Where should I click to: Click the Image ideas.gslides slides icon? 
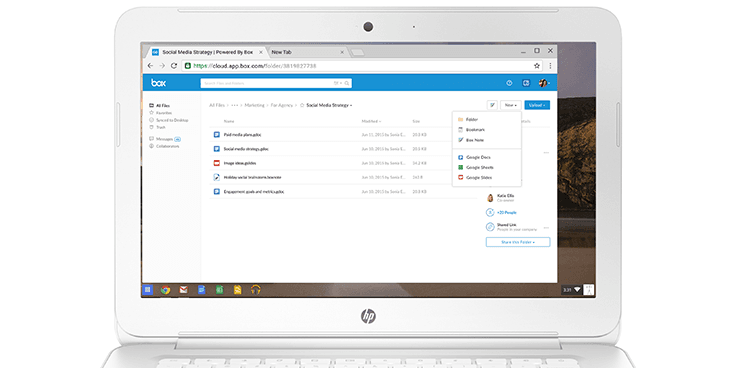click(216, 163)
